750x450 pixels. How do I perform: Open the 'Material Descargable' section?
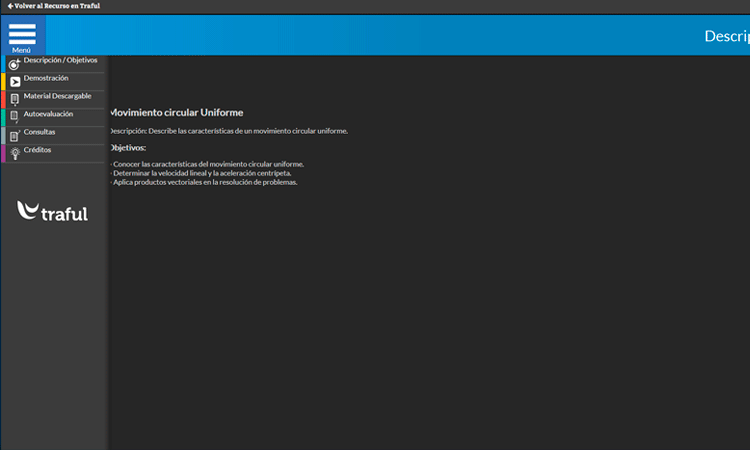[x=57, y=96]
